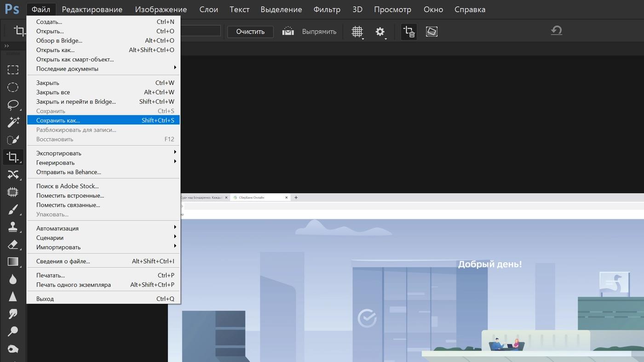Toggle Content-Aware crop fill option
This screenshot has height=362, width=644.
tap(431, 31)
